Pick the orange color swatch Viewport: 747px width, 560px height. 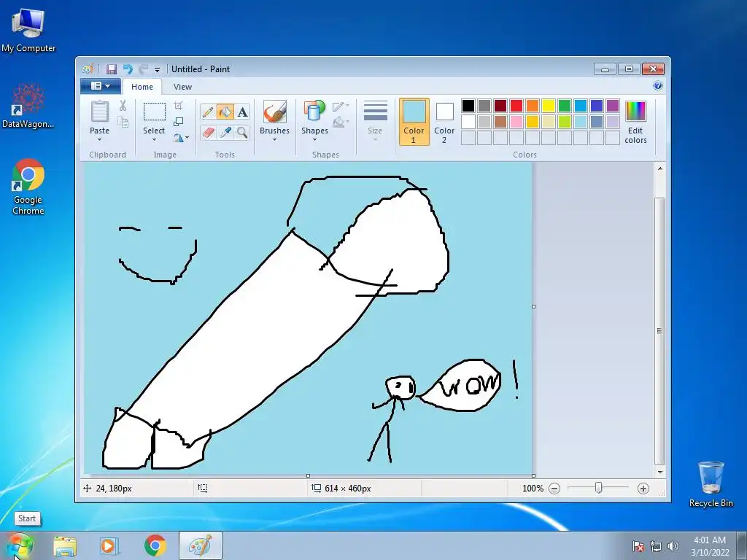click(532, 106)
